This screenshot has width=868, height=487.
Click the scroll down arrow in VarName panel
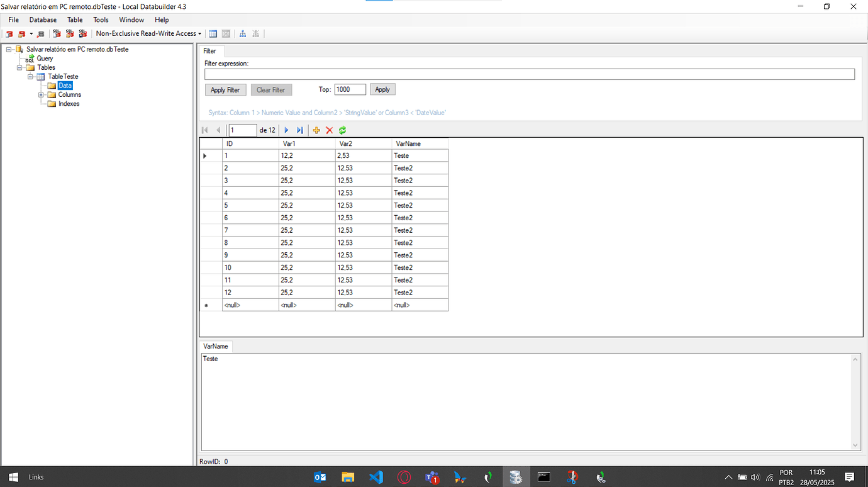tap(855, 445)
